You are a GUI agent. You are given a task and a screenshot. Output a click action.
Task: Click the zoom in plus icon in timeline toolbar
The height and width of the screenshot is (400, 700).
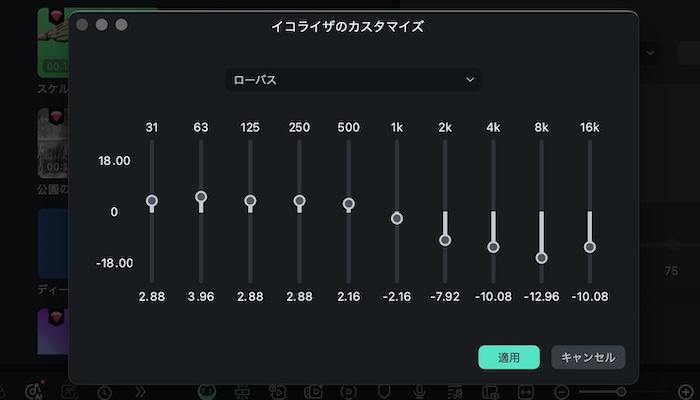pyautogui.click(x=686, y=392)
